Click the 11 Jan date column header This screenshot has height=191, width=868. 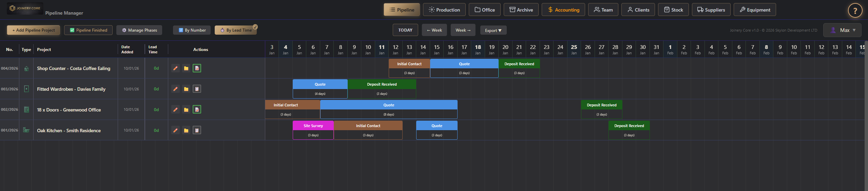(x=382, y=49)
